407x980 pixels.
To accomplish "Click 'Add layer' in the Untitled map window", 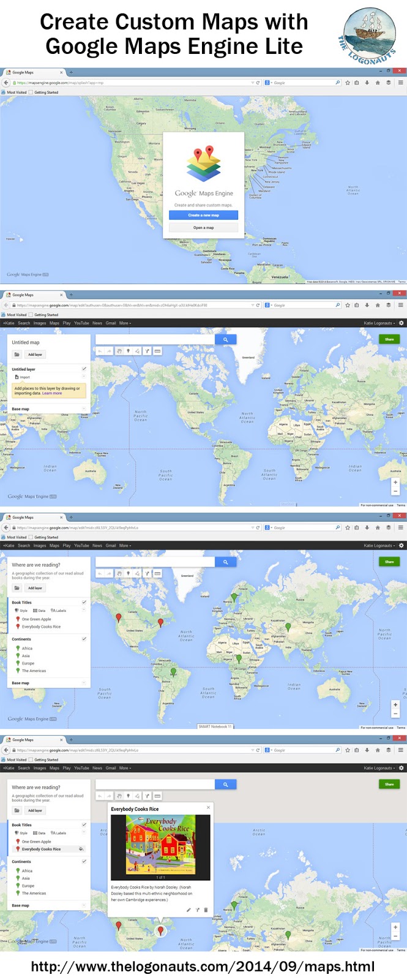I will coord(35,355).
